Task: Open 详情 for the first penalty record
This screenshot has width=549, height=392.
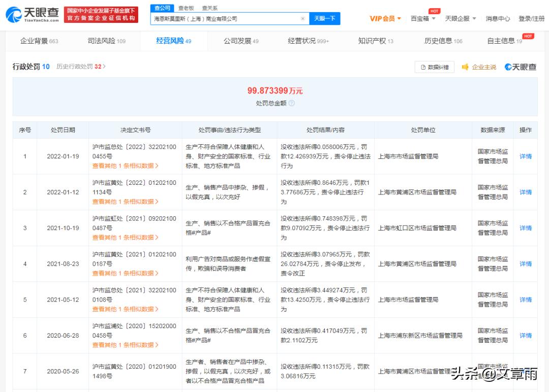Action: [525, 156]
